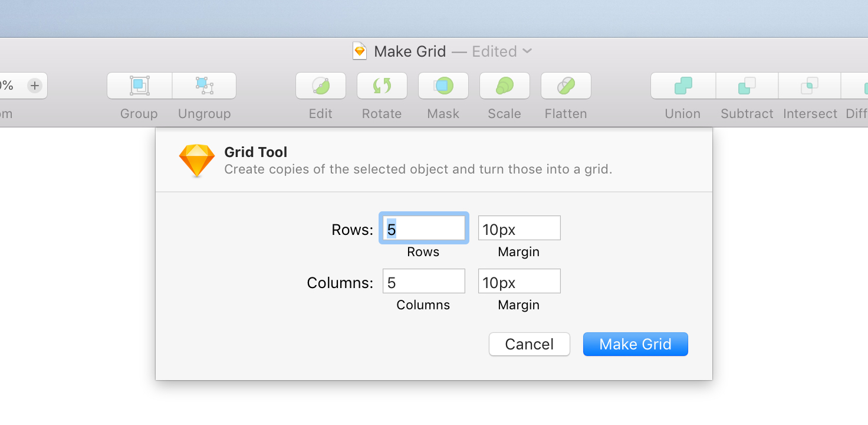Focus the Rows count input field
Viewport: 868px width, 425px height.
[x=424, y=228]
